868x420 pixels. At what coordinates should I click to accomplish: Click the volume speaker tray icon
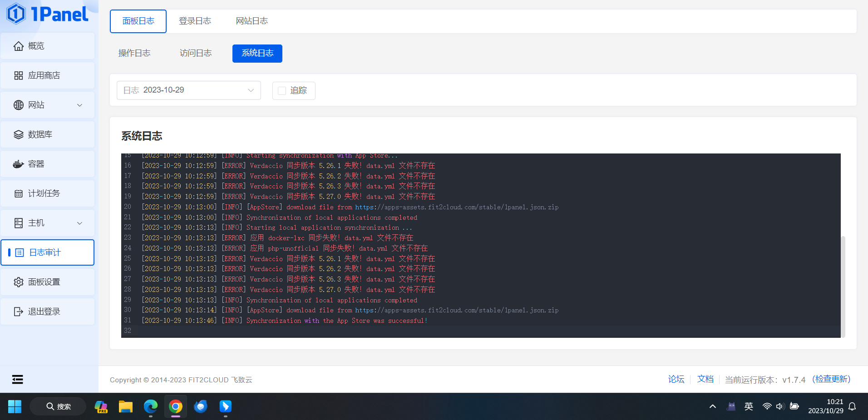coord(780,406)
